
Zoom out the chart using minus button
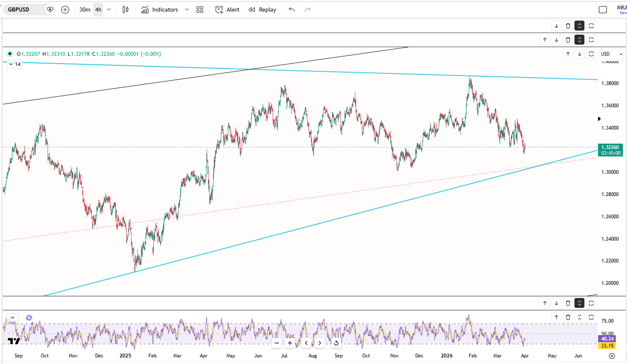coord(276,343)
